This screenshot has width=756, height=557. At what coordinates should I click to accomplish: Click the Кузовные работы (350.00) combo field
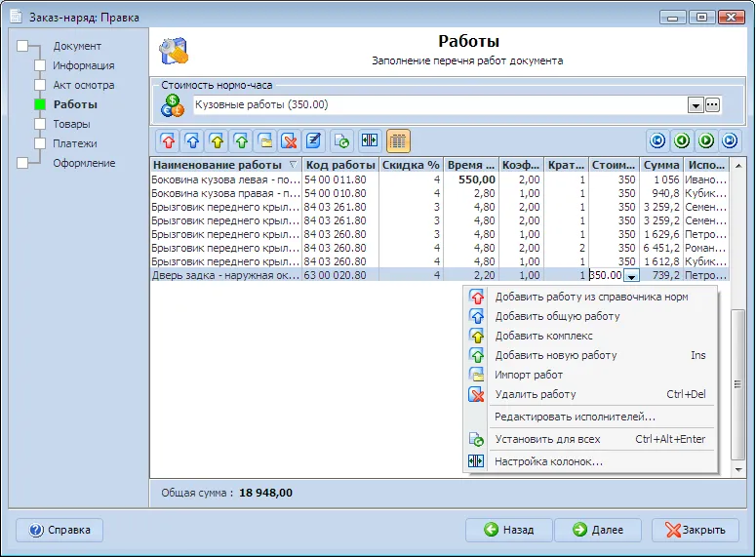point(440,104)
